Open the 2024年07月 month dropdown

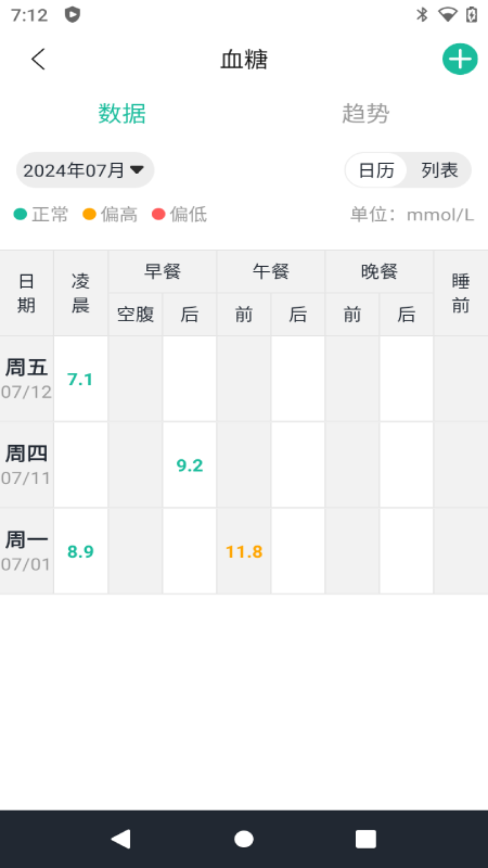click(85, 170)
